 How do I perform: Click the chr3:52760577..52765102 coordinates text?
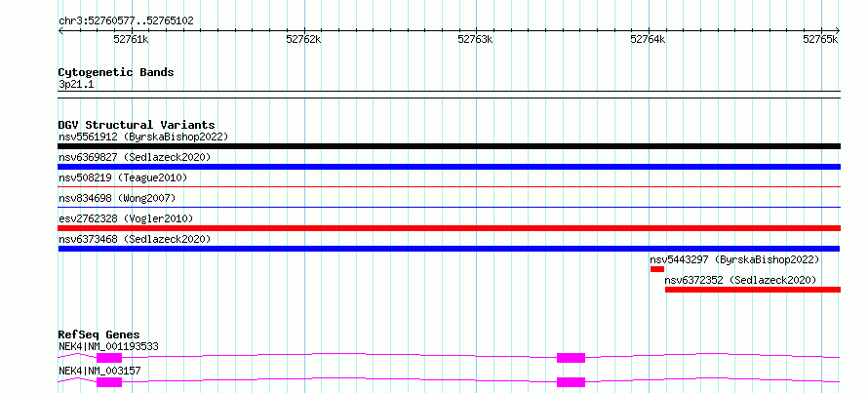[126, 21]
